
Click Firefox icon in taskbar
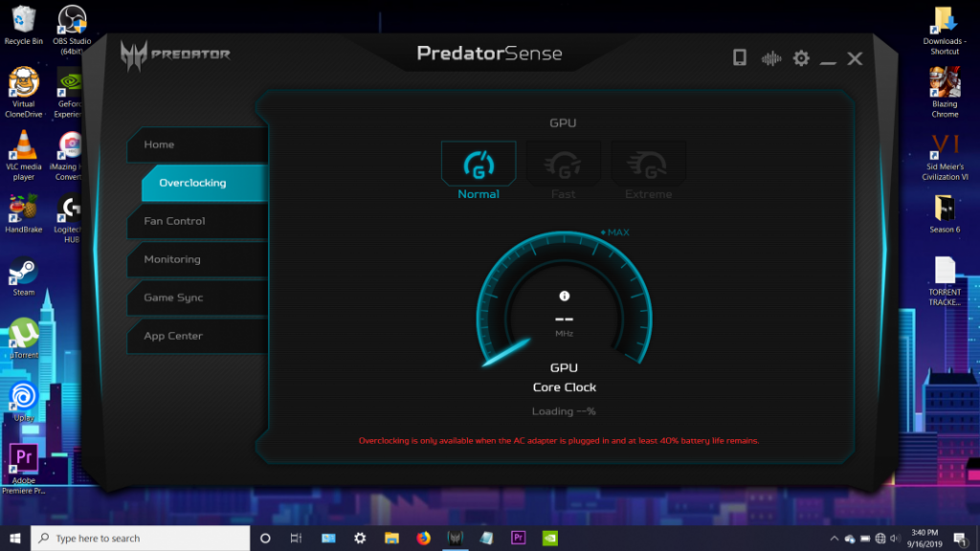[x=424, y=538]
